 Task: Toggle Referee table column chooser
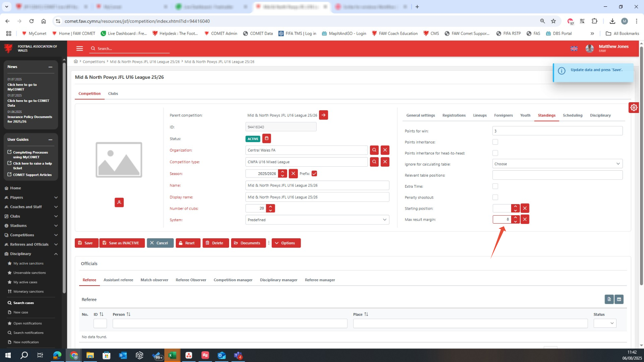[x=619, y=300]
